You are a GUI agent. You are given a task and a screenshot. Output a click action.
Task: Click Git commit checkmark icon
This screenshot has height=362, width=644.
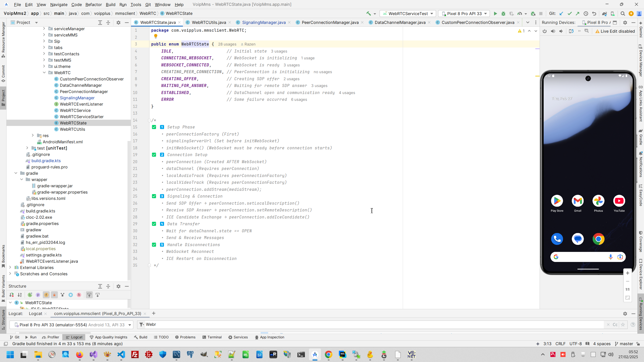click(570, 14)
